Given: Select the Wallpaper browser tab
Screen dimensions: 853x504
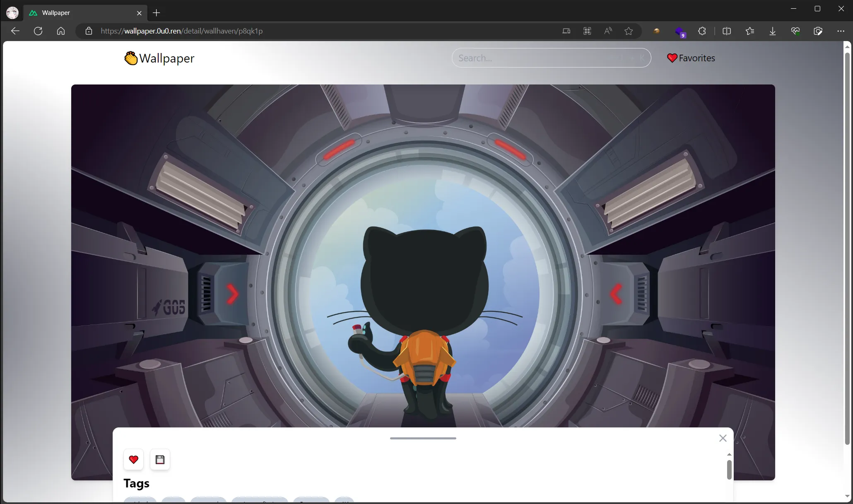Looking at the screenshot, I should (83, 13).
